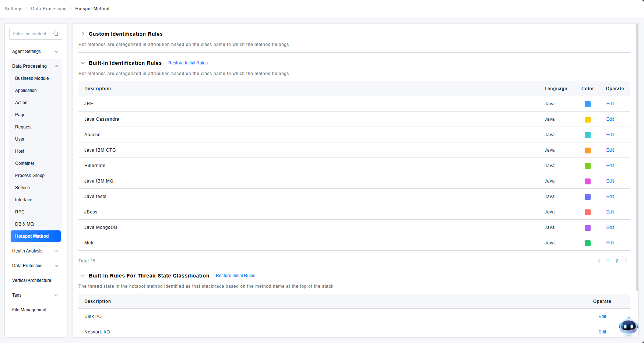Click the sidebar search input field
Image resolution: width=644 pixels, height=343 pixels.
click(32, 34)
